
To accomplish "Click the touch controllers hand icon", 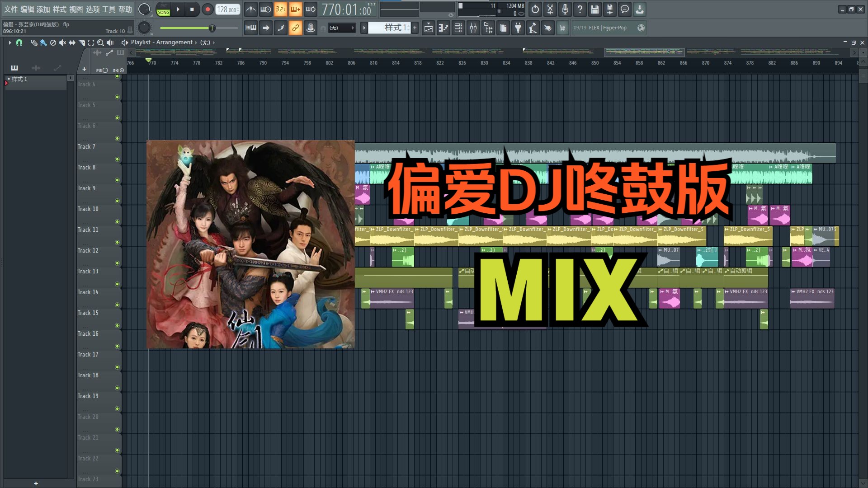I will click(x=547, y=28).
